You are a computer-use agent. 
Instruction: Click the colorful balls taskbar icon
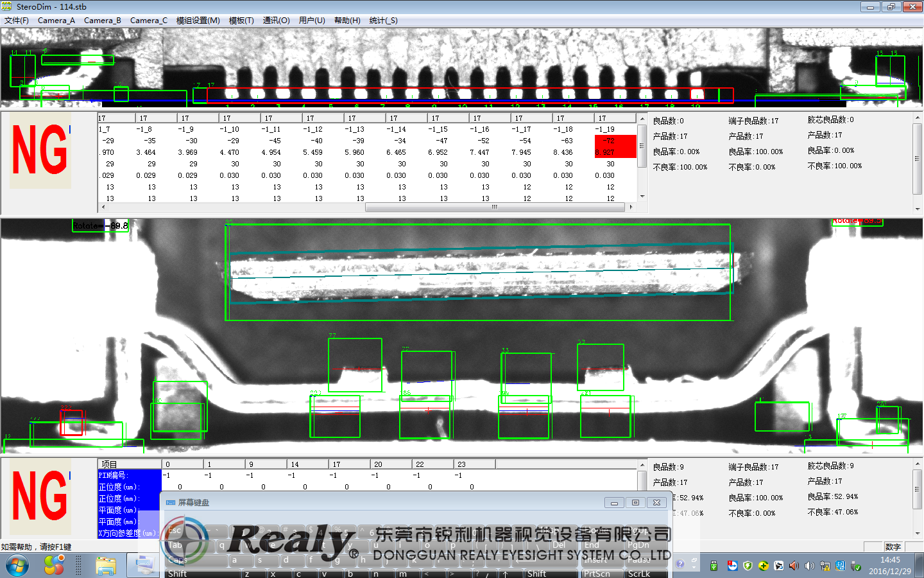coord(55,566)
